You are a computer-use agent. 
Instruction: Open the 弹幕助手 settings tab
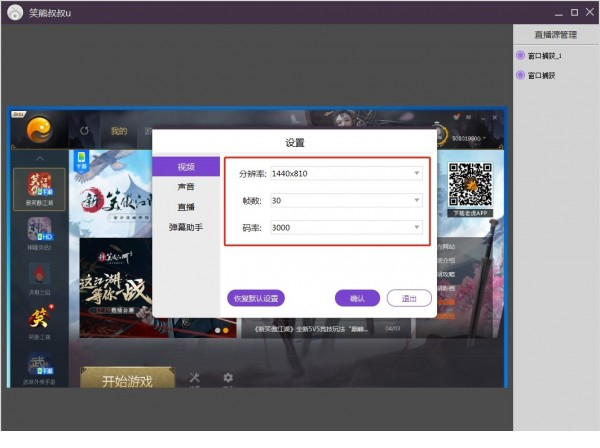coord(186,228)
